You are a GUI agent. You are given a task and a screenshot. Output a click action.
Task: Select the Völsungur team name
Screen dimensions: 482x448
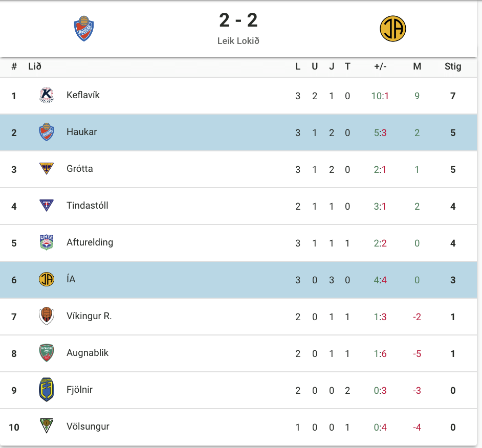click(x=88, y=427)
